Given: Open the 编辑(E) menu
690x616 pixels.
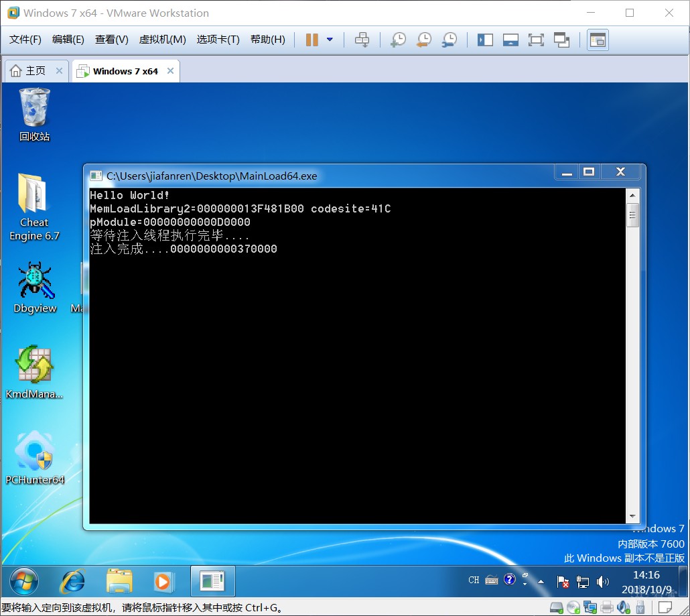Looking at the screenshot, I should (68, 40).
